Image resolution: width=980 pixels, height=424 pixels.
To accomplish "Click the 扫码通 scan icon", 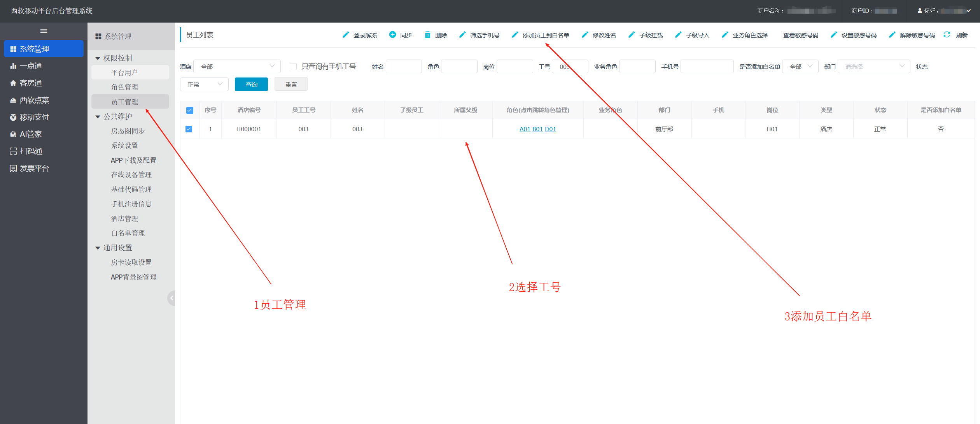I will [13, 151].
